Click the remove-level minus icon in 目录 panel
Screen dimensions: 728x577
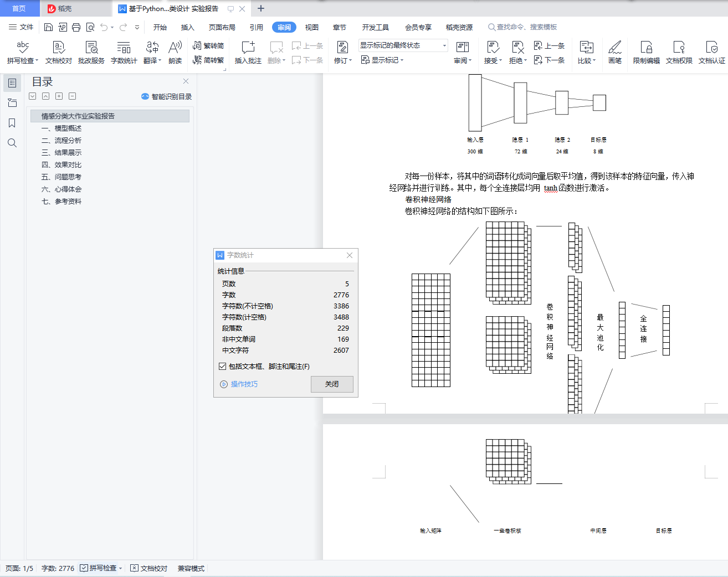click(x=72, y=96)
